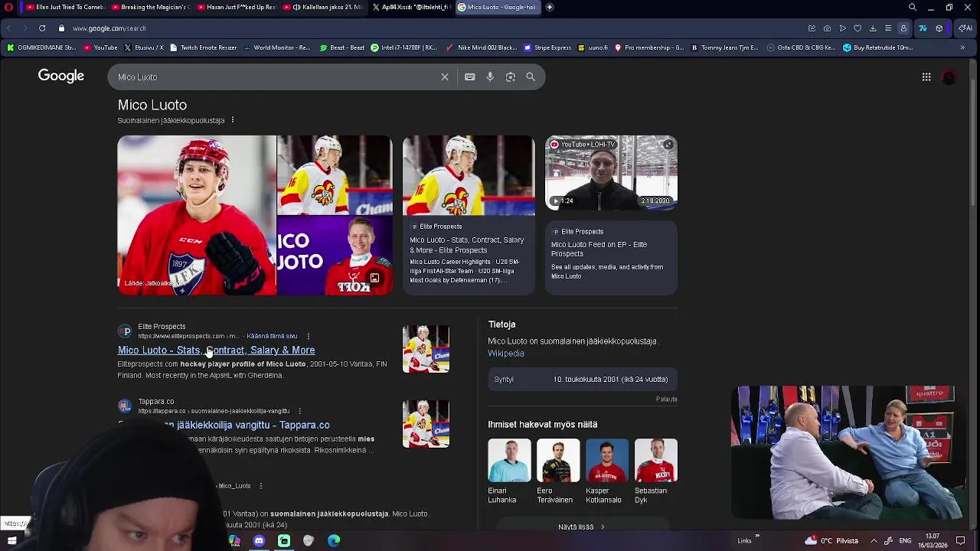The height and width of the screenshot is (551, 980).
Task: Open the weather widget 0°C Pilvistä
Action: tap(831, 540)
